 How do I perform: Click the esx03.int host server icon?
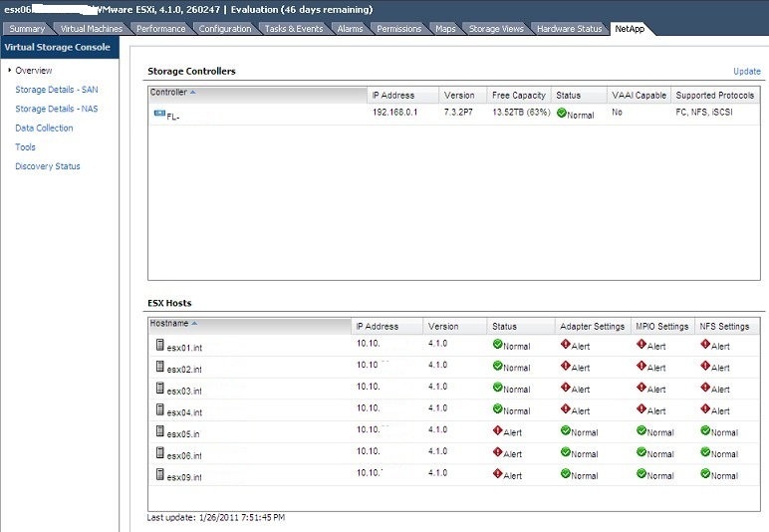point(160,388)
